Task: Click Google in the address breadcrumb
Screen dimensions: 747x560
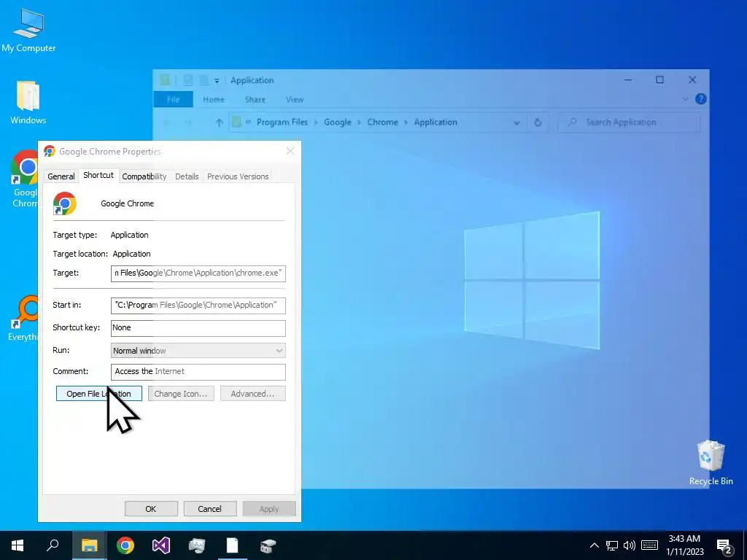Action: pos(337,122)
